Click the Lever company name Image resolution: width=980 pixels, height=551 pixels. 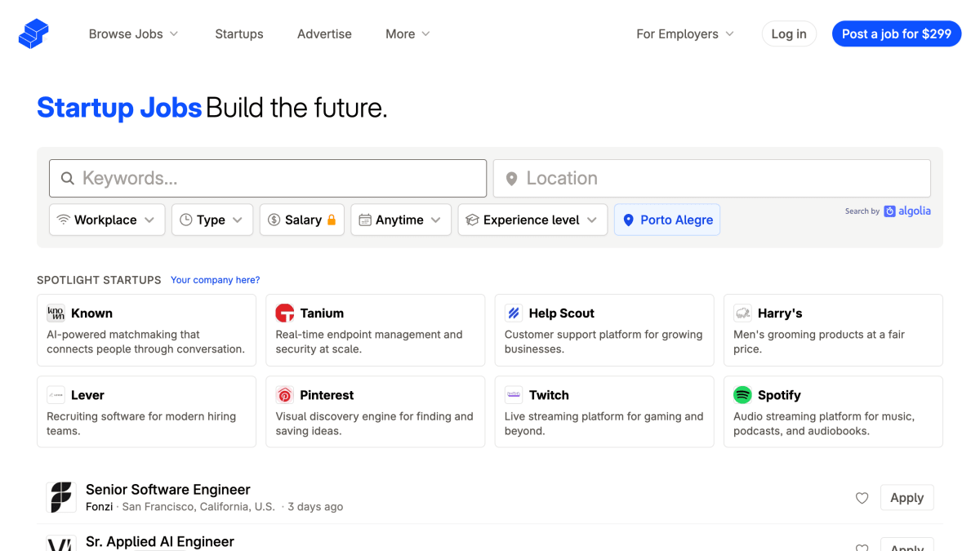point(87,395)
